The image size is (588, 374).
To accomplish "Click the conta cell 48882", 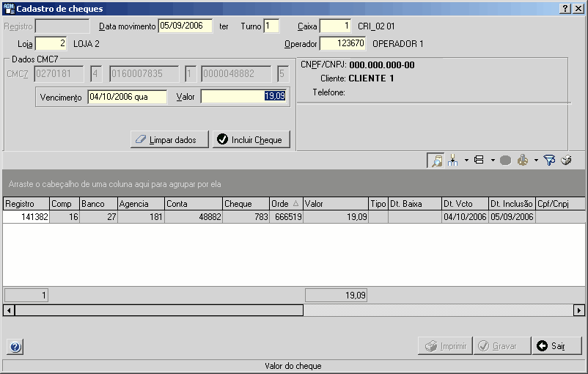I will [x=194, y=217].
